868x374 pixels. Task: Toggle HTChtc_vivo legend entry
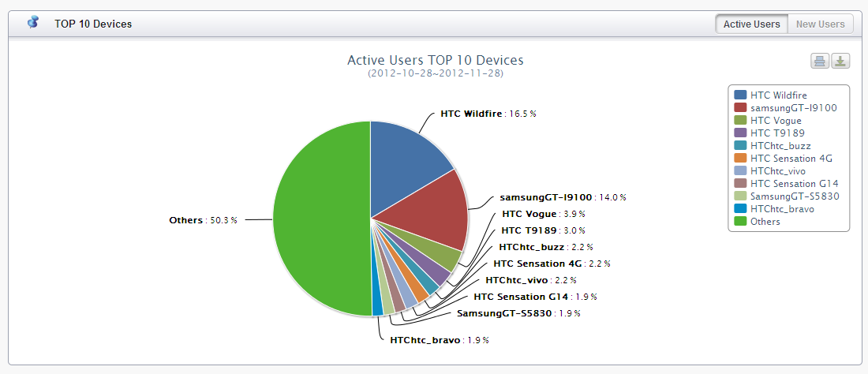pos(769,171)
